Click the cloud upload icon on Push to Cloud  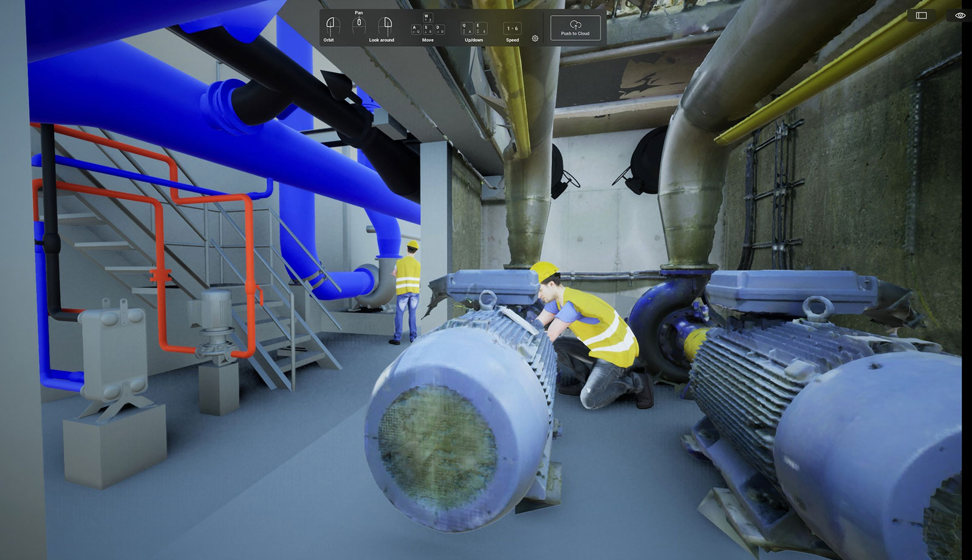click(575, 24)
